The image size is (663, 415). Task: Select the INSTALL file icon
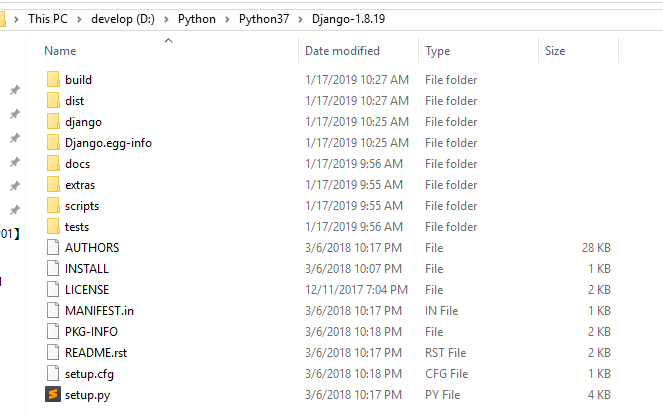[53, 269]
